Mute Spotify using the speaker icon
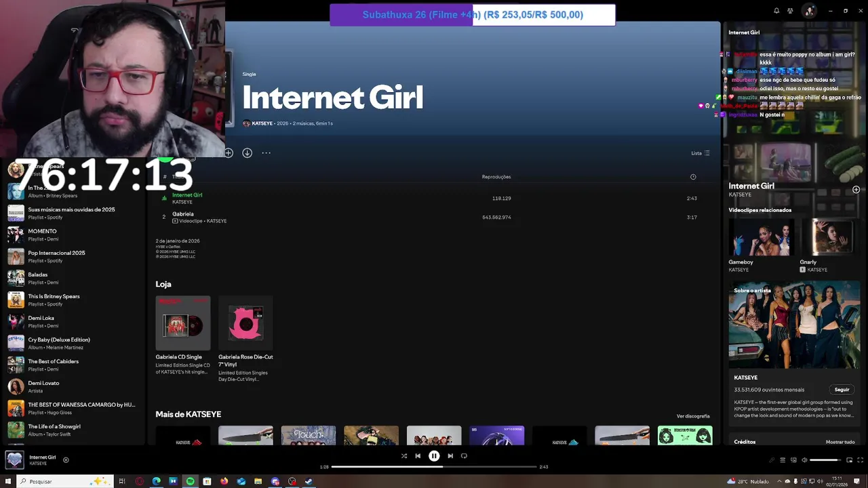The width and height of the screenshot is (868, 488). [x=804, y=460]
